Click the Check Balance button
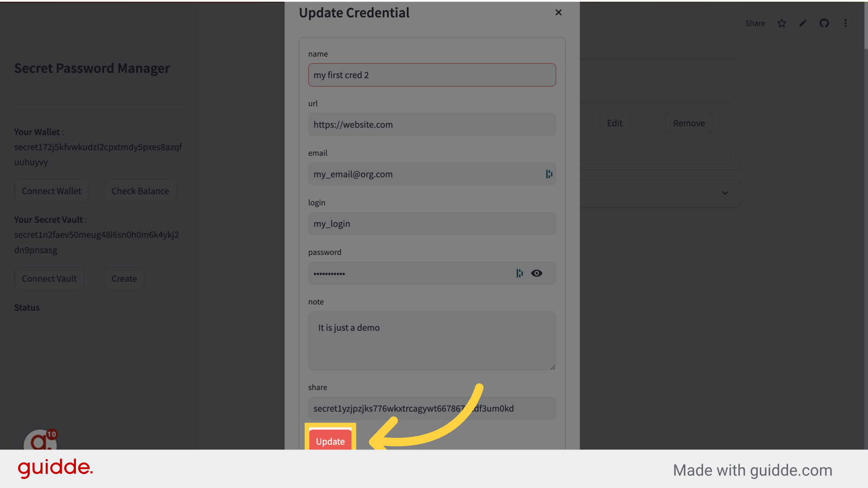 click(x=140, y=191)
